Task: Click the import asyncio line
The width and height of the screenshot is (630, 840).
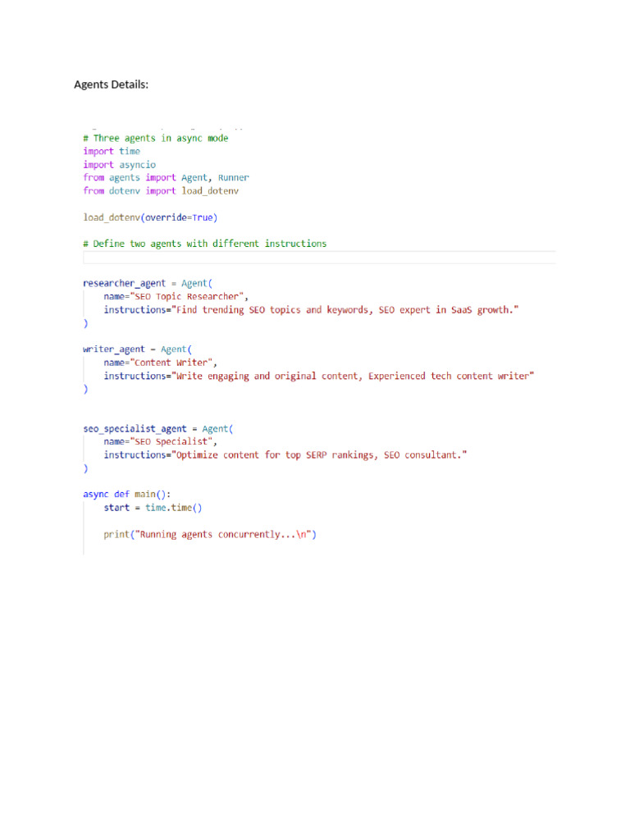Action: pyautogui.click(x=120, y=165)
